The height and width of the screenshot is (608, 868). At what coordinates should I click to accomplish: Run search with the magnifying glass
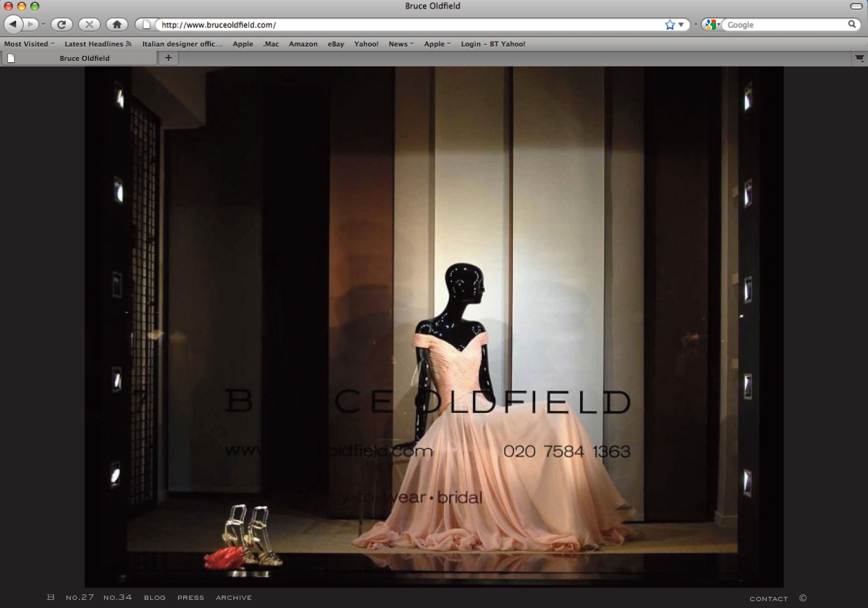click(x=852, y=24)
